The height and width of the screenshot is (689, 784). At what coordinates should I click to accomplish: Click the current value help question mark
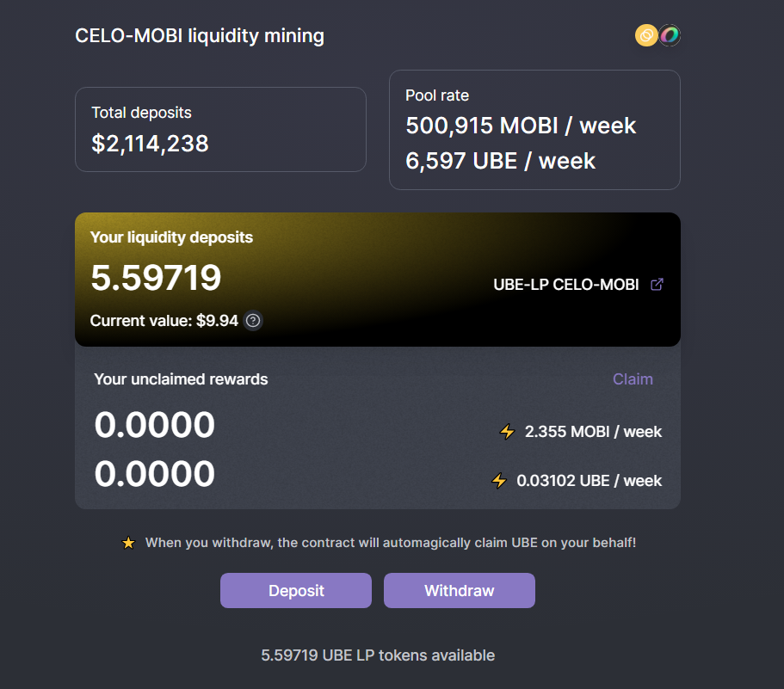pos(253,321)
